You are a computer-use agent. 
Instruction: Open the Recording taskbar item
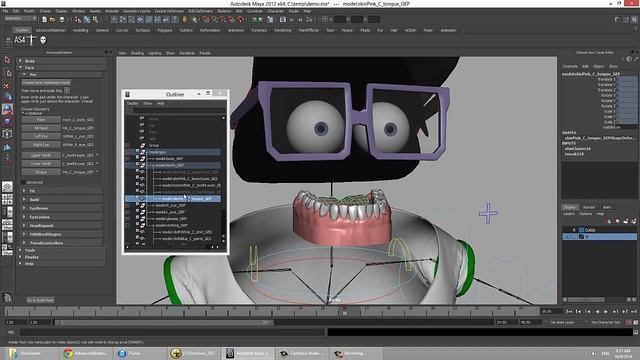tap(355, 353)
